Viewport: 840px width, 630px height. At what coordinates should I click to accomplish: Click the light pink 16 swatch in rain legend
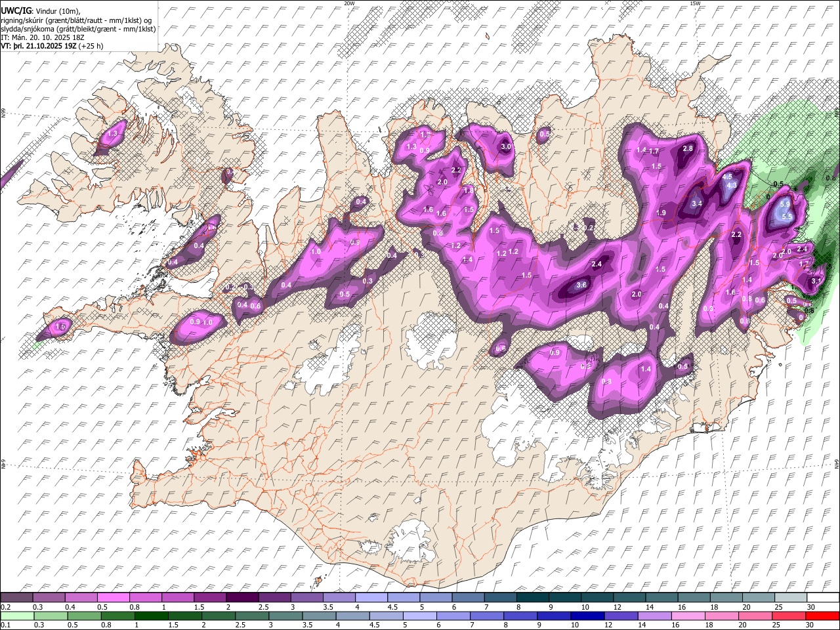(687, 616)
